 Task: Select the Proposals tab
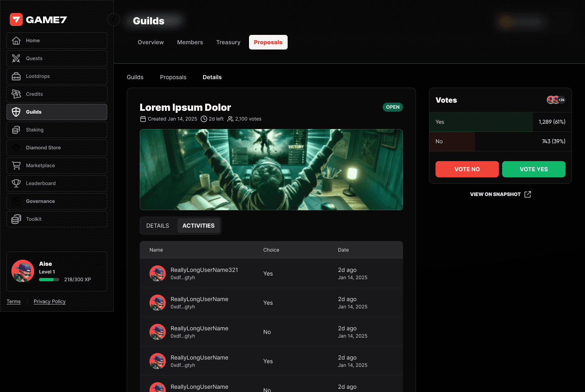click(x=268, y=42)
